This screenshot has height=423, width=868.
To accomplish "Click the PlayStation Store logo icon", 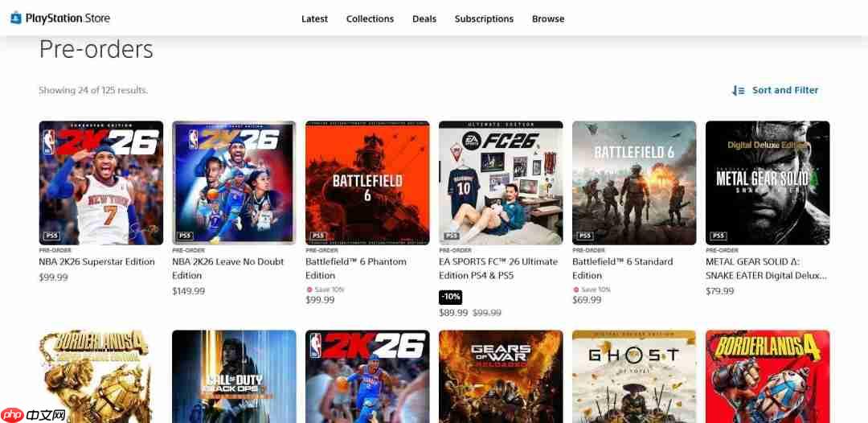I will pos(16,18).
